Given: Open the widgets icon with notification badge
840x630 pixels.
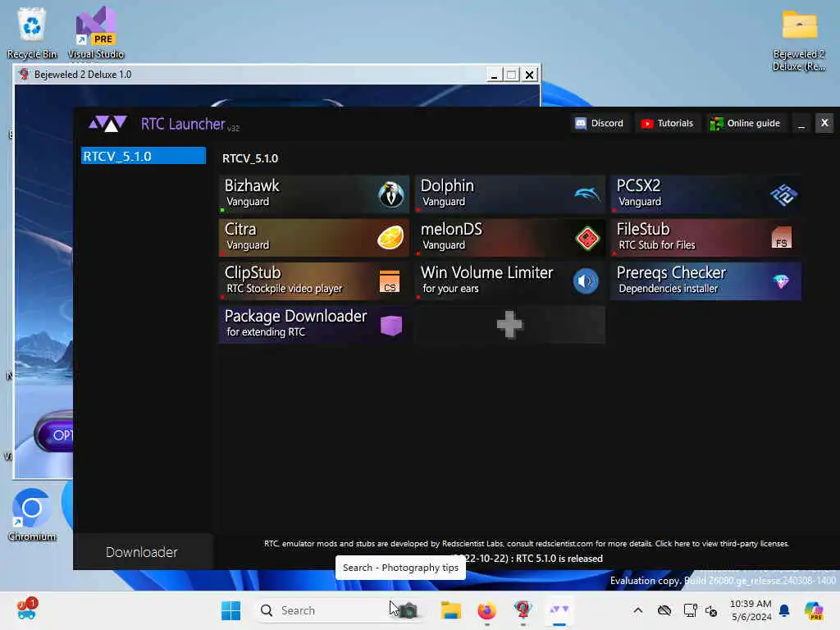Looking at the screenshot, I should pos(27,609).
